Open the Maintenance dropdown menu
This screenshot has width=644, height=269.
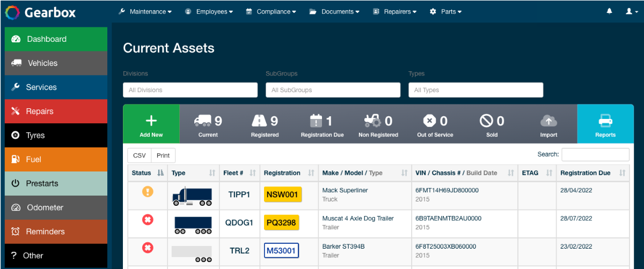pyautogui.click(x=145, y=12)
